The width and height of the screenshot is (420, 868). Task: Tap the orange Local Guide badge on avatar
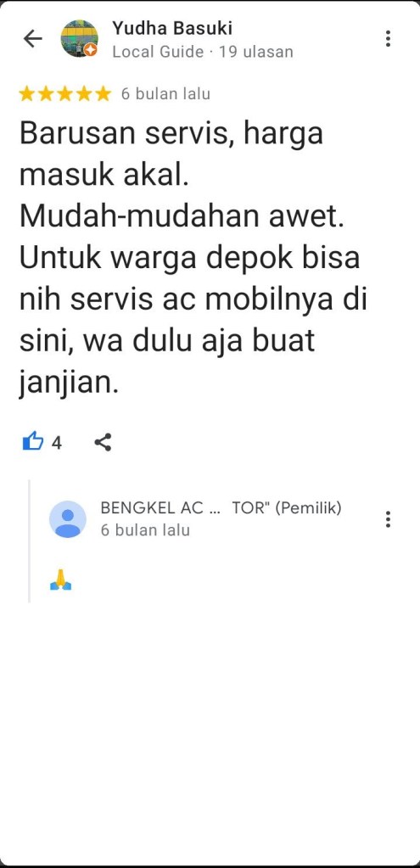click(x=92, y=50)
